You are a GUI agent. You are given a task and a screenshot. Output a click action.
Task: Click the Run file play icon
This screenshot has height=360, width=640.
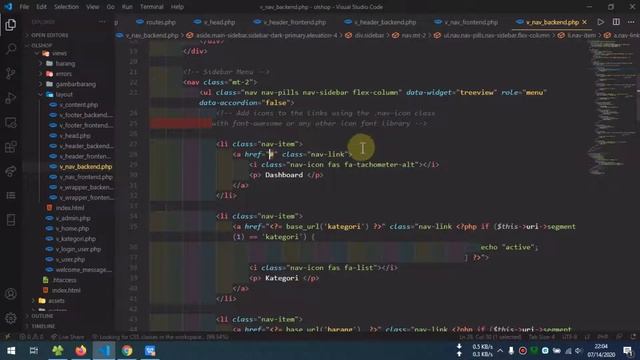600,22
